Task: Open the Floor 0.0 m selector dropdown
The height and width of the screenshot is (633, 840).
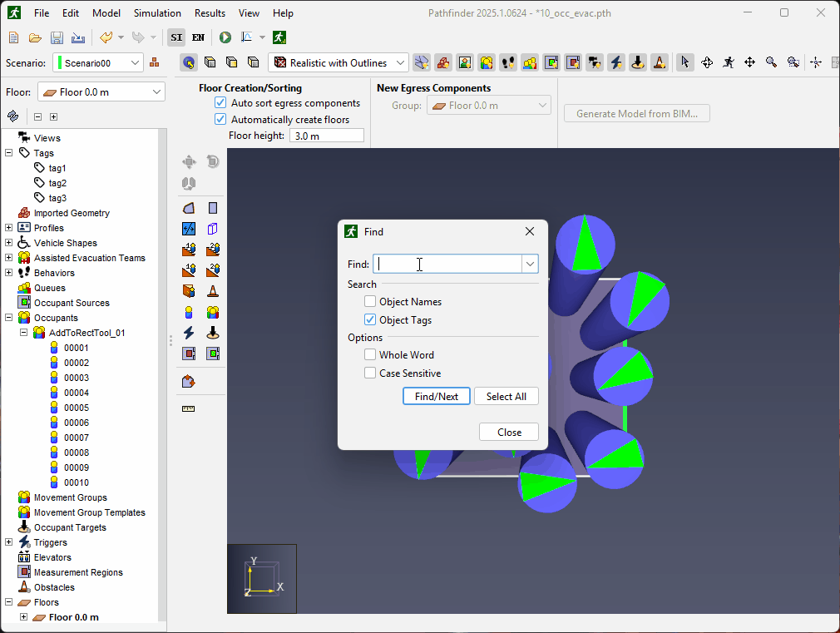Action: click(101, 92)
